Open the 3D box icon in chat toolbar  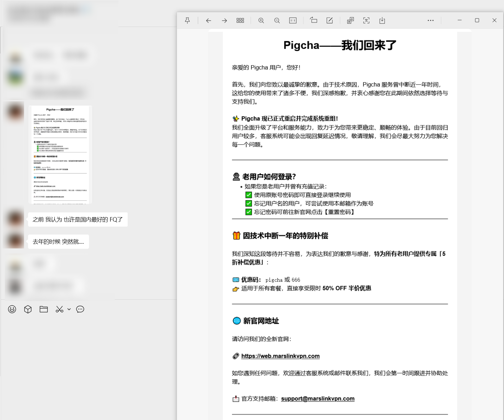tap(28, 309)
